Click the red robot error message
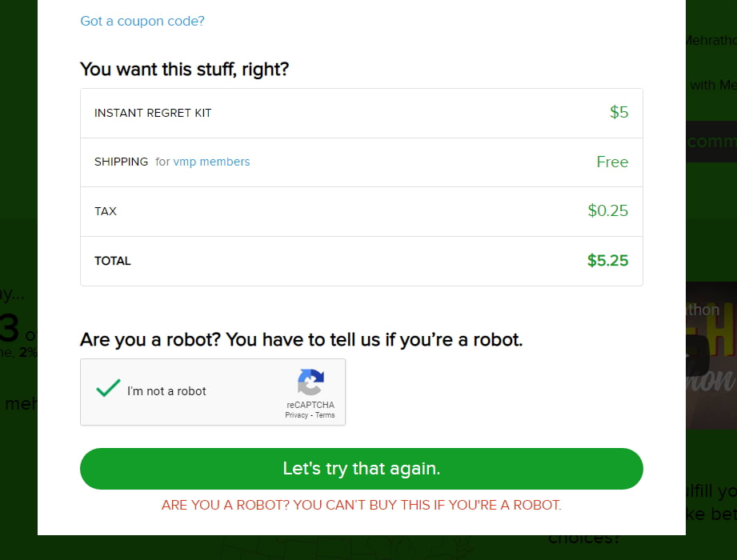Screen dimensions: 737x560 coord(361,505)
